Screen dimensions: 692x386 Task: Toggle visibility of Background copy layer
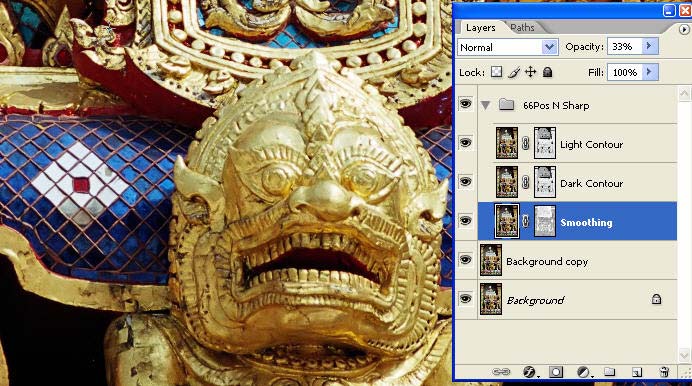coord(465,259)
